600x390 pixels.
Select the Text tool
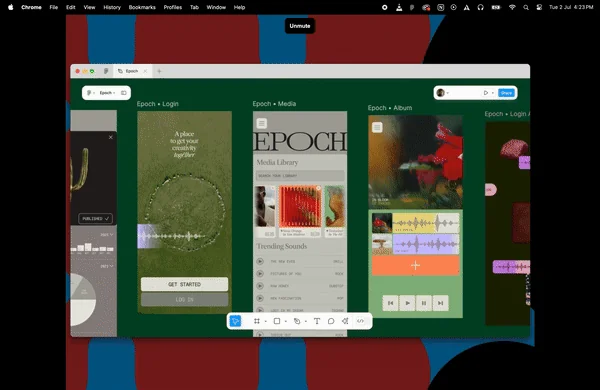click(317, 321)
